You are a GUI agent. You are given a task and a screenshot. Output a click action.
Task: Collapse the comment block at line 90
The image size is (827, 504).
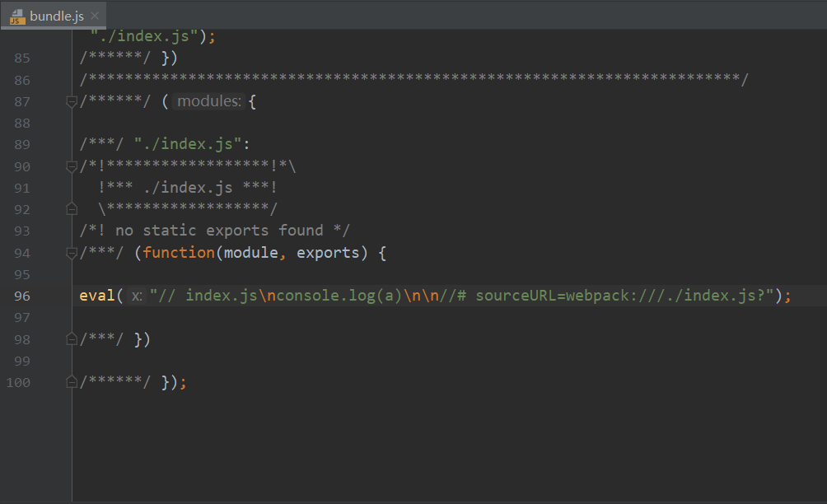coord(72,166)
